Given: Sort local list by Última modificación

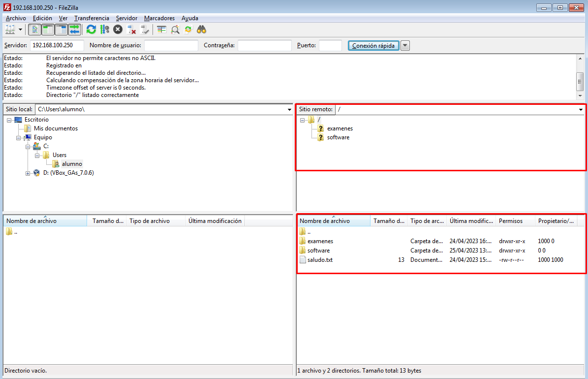Looking at the screenshot, I should pyautogui.click(x=215, y=221).
